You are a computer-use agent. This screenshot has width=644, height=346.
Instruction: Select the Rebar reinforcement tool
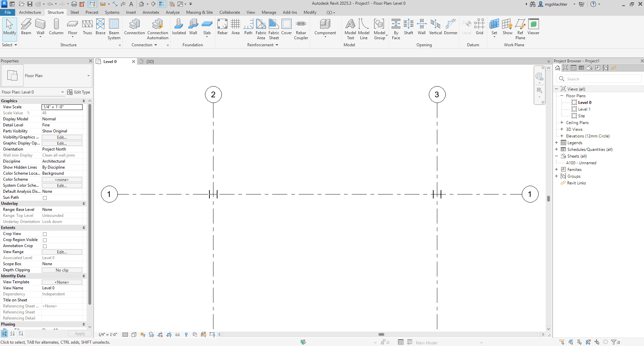[222, 27]
